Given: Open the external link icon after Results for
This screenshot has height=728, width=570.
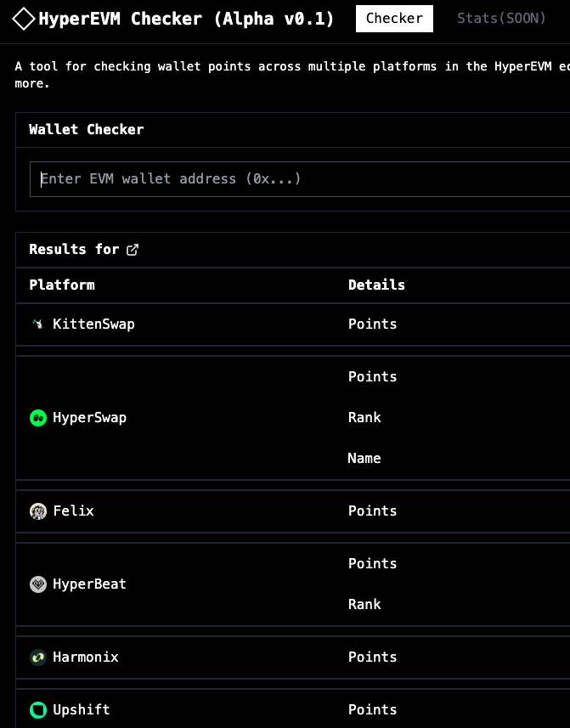Looking at the screenshot, I should click(x=133, y=250).
